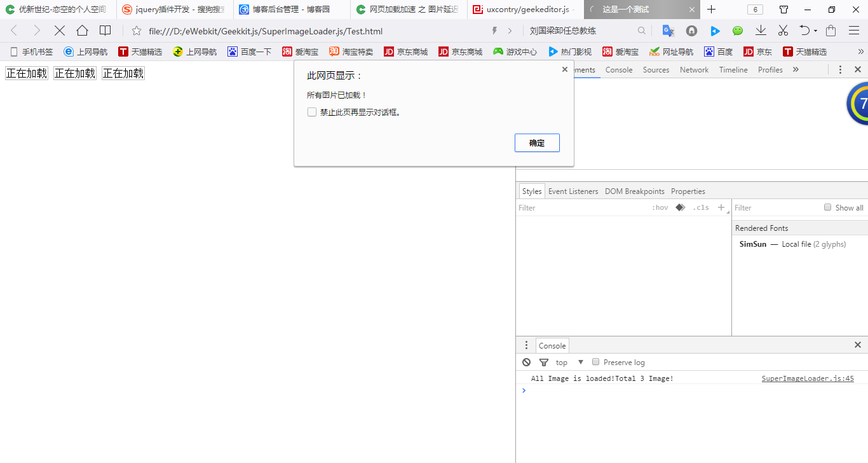Go to the browser home page
868x463 pixels.
coord(82,31)
